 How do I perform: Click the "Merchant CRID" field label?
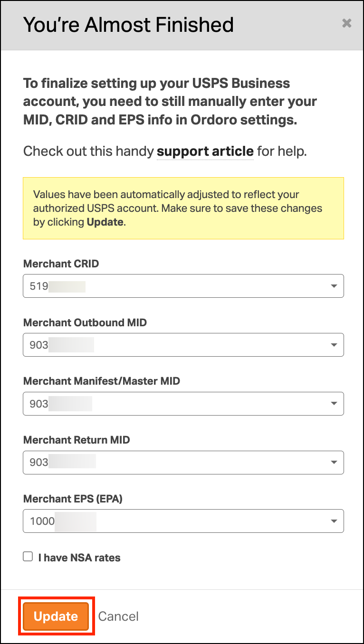(x=61, y=264)
